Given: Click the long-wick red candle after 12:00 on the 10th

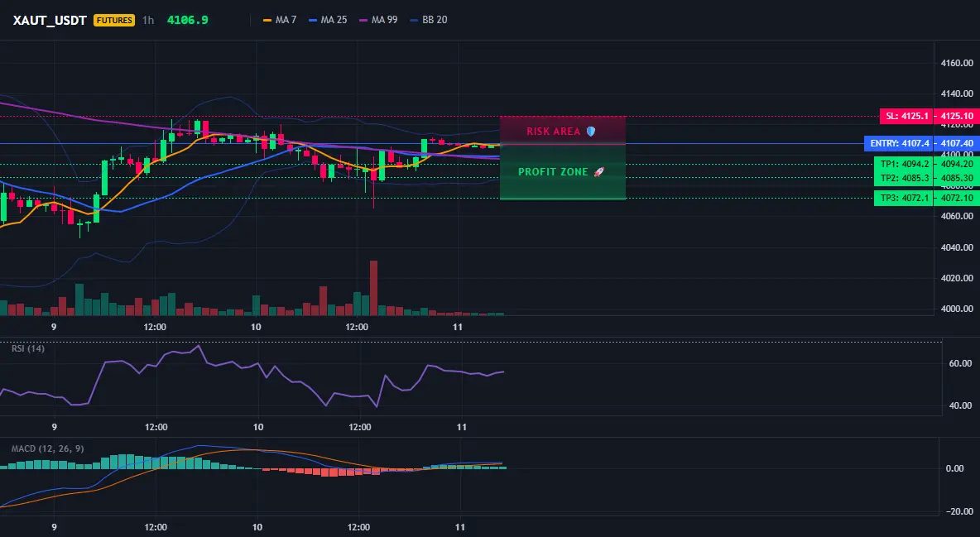Looking at the screenshot, I should click(374, 175).
